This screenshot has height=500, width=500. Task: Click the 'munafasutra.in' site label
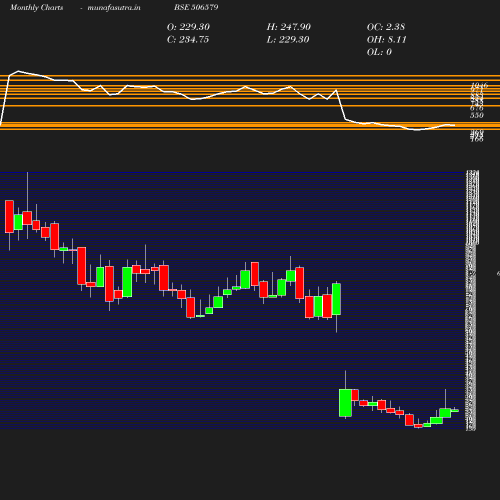click(114, 7)
